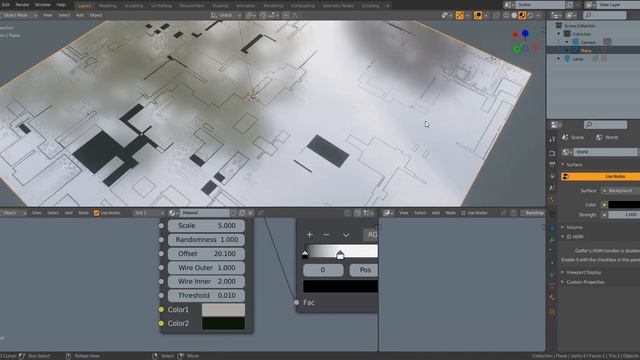Open the Object Mode dropdown
Viewport: 640px width, 360px height.
pyautogui.click(x=18, y=15)
